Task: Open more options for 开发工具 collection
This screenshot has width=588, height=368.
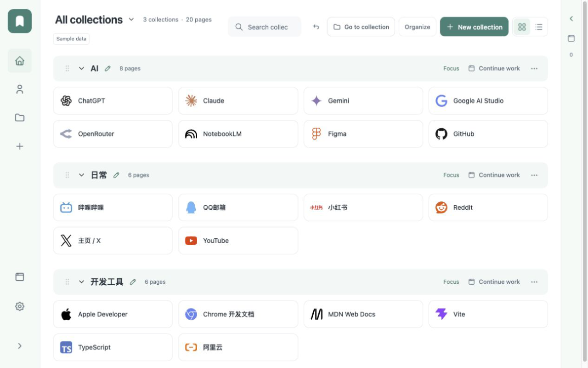Action: tap(534, 282)
